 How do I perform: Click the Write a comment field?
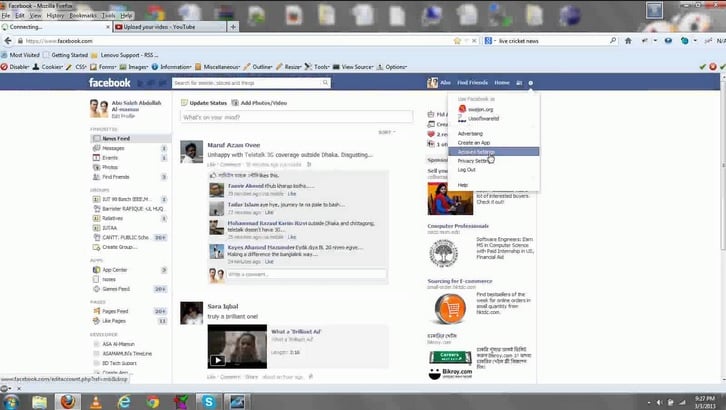(307, 274)
